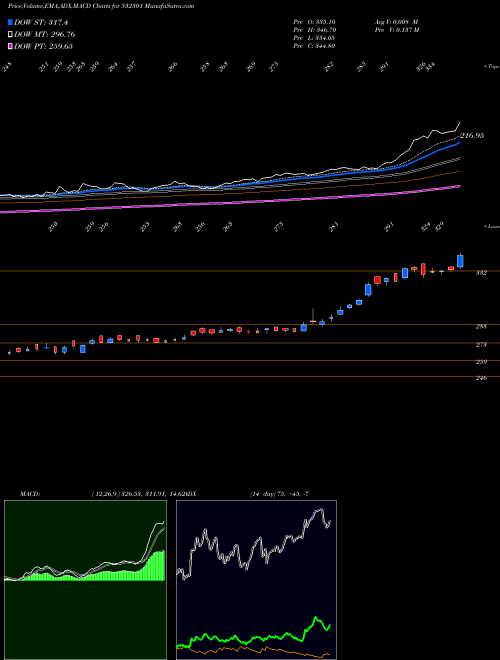This screenshot has height=660, width=500.
Task: Click the 246 price level label
Action: click(x=481, y=378)
